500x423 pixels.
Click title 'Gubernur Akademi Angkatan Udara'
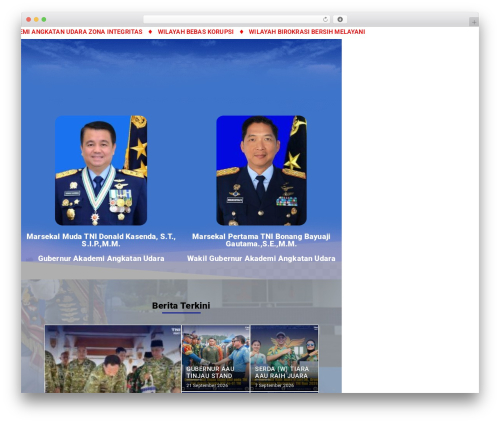click(x=101, y=259)
